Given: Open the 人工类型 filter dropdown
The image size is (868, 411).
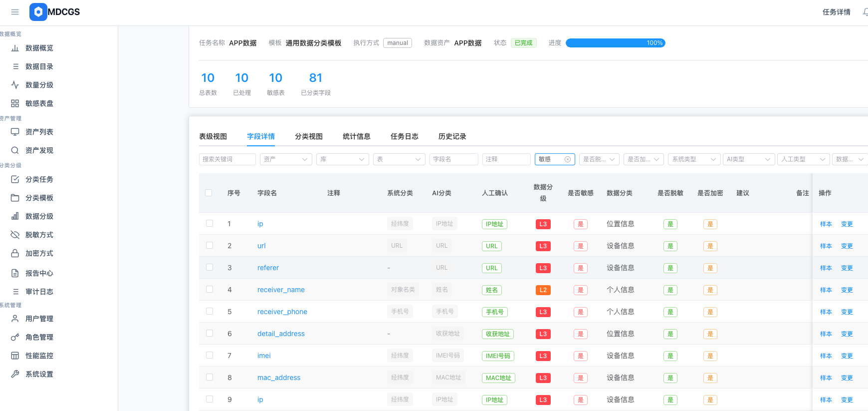Looking at the screenshot, I should pyautogui.click(x=804, y=159).
